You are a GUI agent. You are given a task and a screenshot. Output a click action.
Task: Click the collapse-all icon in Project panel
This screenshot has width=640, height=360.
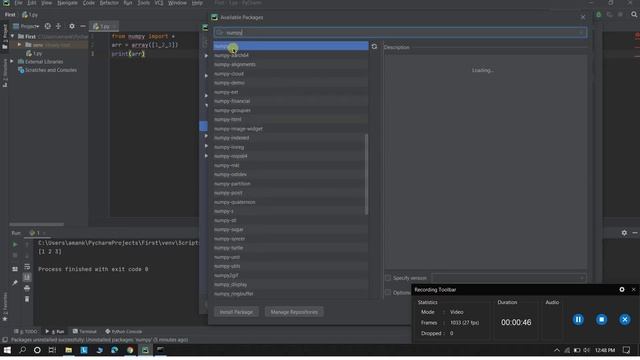coord(58,26)
